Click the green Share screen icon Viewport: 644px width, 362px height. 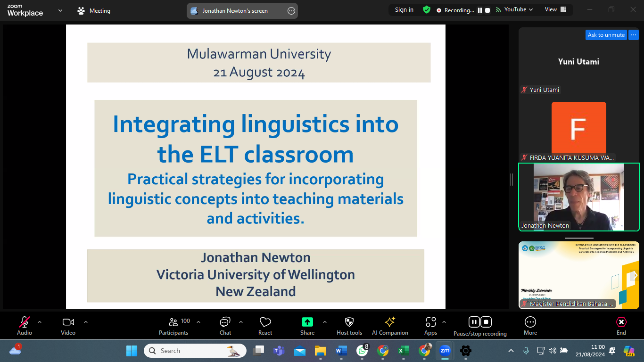pyautogui.click(x=307, y=322)
